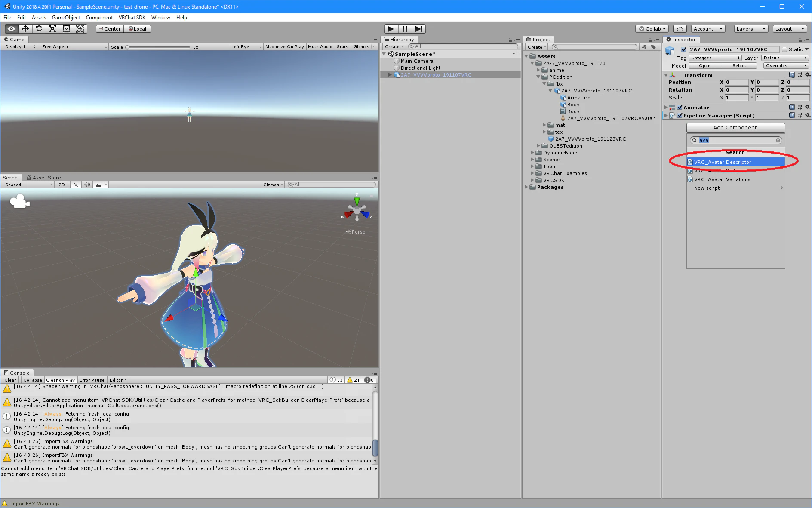Filter console by error count
Image resolution: width=812 pixels, height=508 pixels.
coord(369,380)
